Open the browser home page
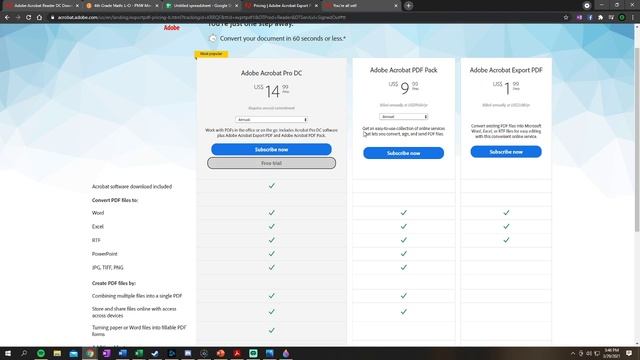 click(39, 18)
